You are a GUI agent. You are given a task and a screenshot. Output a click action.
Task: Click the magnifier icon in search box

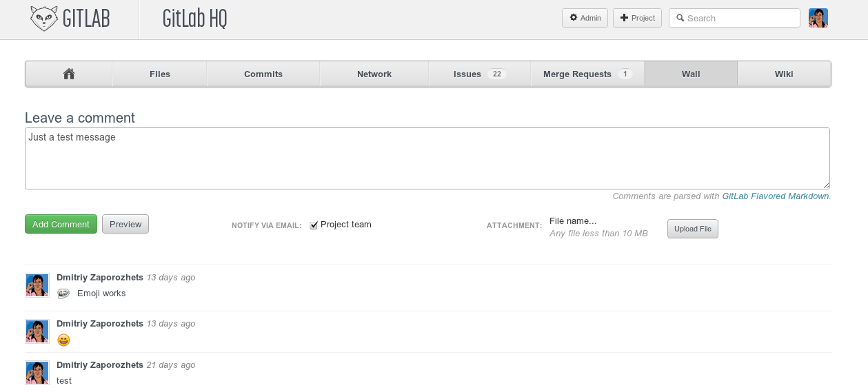pos(680,18)
